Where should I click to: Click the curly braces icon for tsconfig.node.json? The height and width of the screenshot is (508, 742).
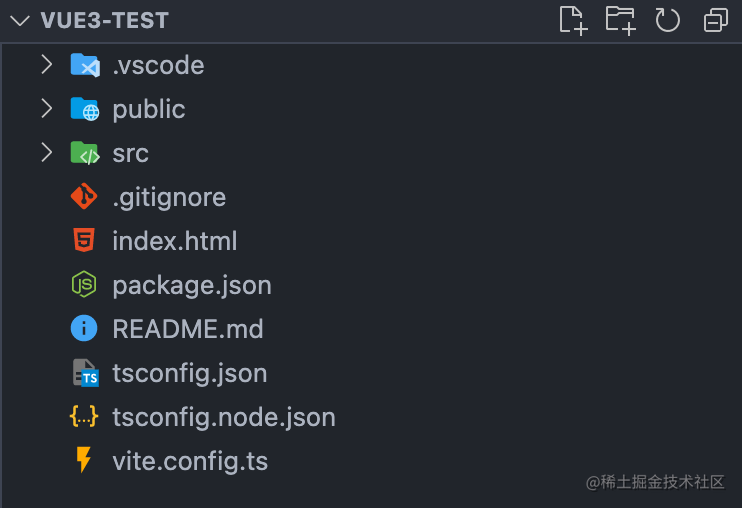(84, 416)
